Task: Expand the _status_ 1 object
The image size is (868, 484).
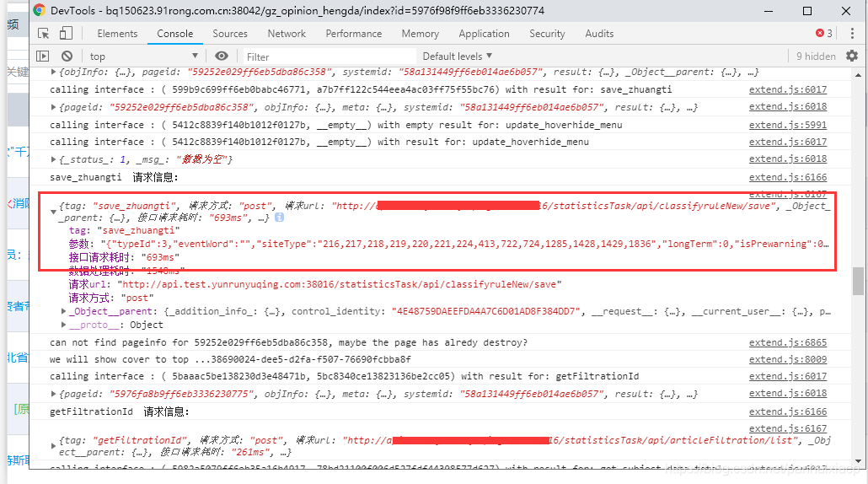Action: point(53,159)
